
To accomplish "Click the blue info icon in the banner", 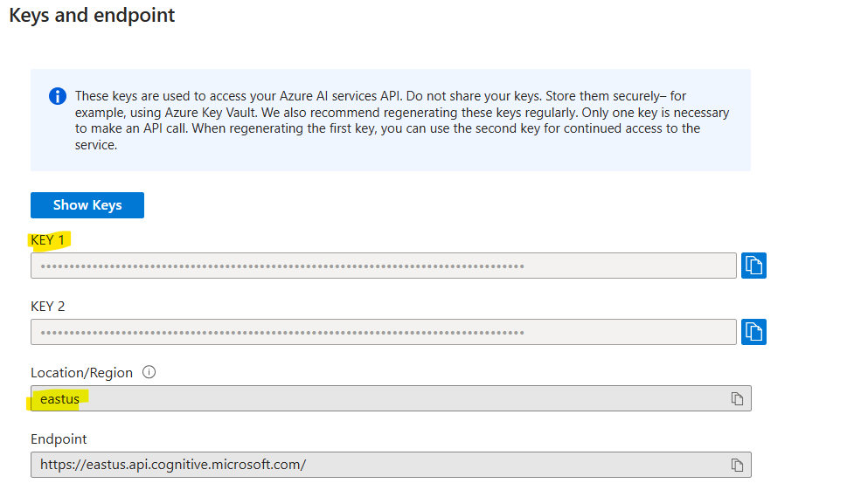I will pos(58,96).
